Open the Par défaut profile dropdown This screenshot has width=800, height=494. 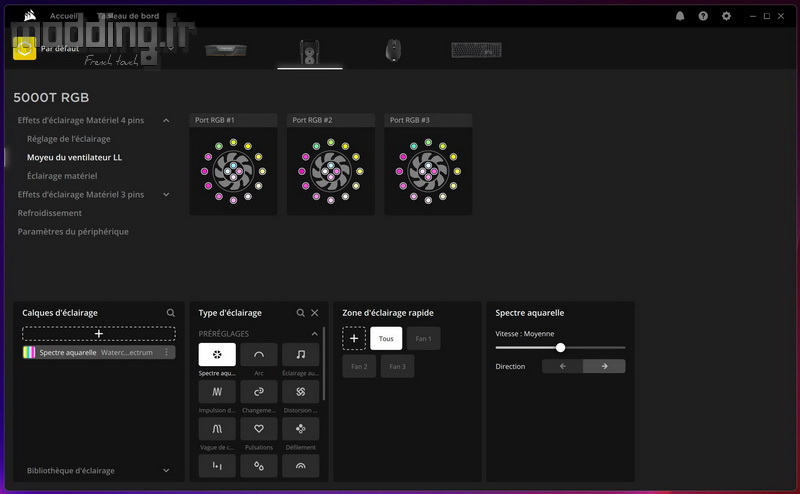tap(171, 48)
